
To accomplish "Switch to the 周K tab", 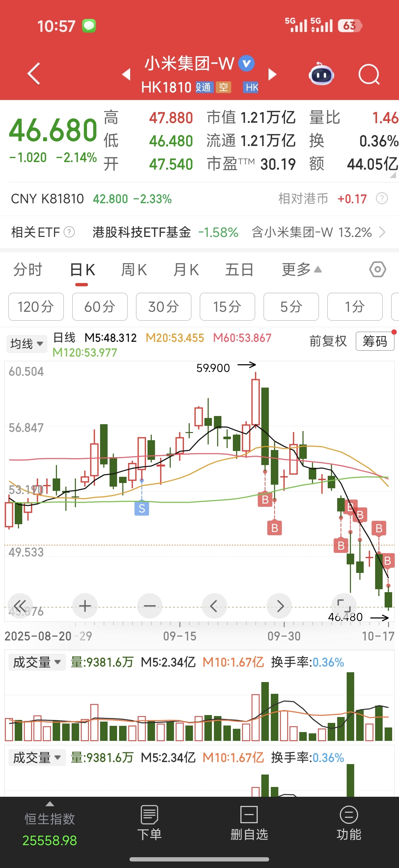I will (134, 270).
